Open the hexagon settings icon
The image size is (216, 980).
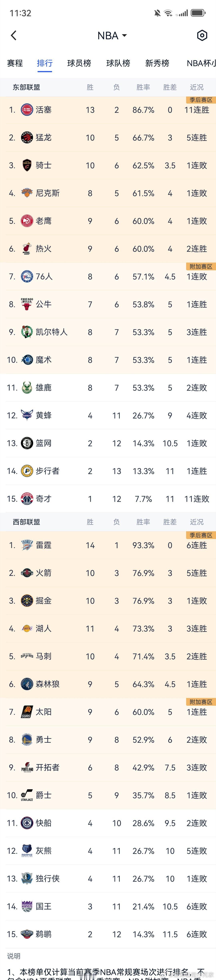click(202, 35)
